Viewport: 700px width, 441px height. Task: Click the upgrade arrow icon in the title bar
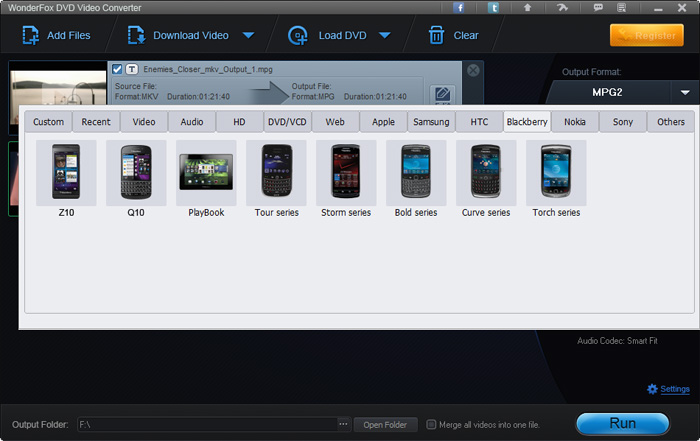(527, 8)
